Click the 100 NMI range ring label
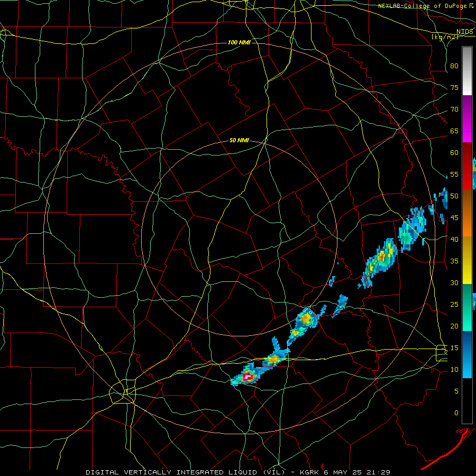Image resolution: width=476 pixels, height=476 pixels. 239,42
